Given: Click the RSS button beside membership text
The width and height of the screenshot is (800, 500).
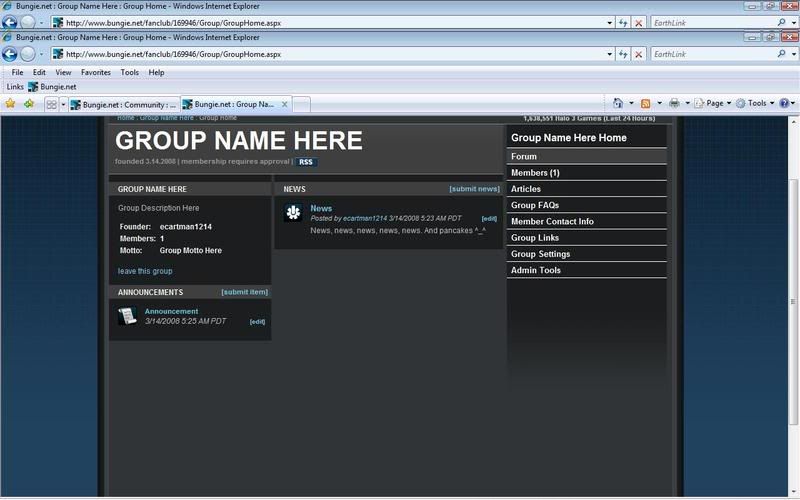Looking at the screenshot, I should click(x=306, y=161).
